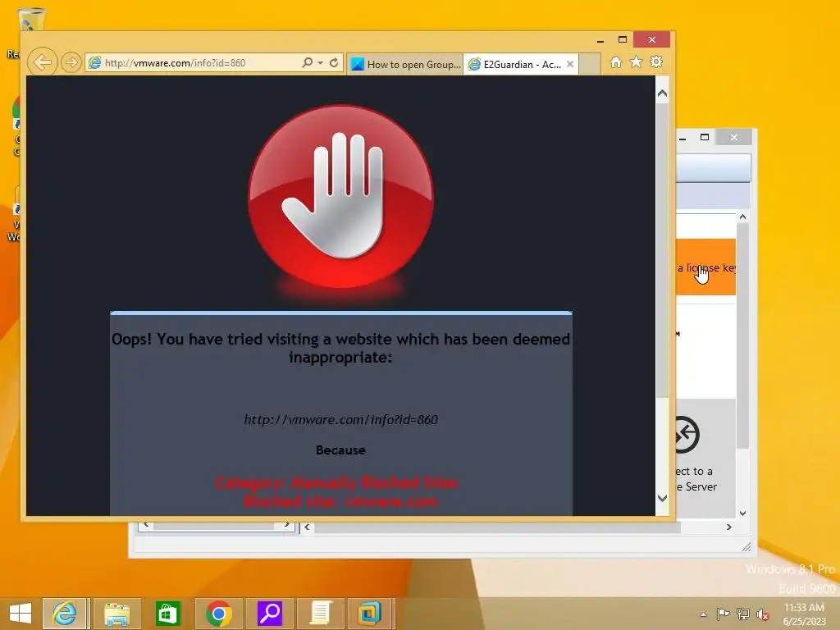The width and height of the screenshot is (840, 630).
Task: Open the notepad scroll icon on the taskbar
Action: (x=321, y=614)
